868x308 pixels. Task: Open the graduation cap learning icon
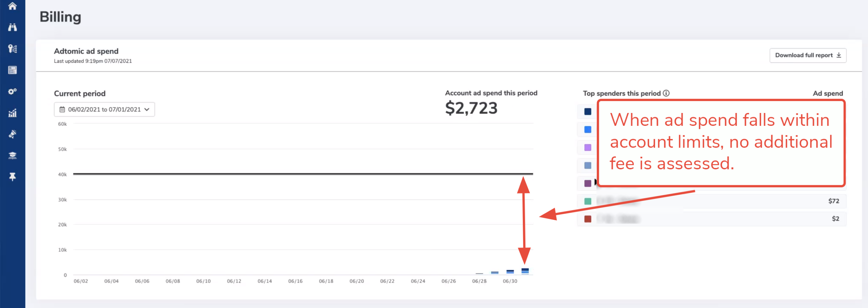pyautogui.click(x=13, y=156)
